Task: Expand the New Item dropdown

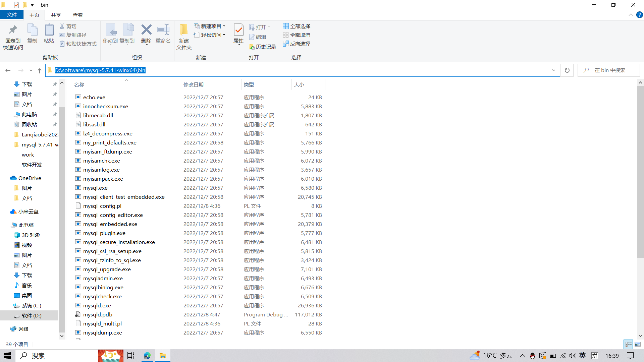Action: pos(224,26)
